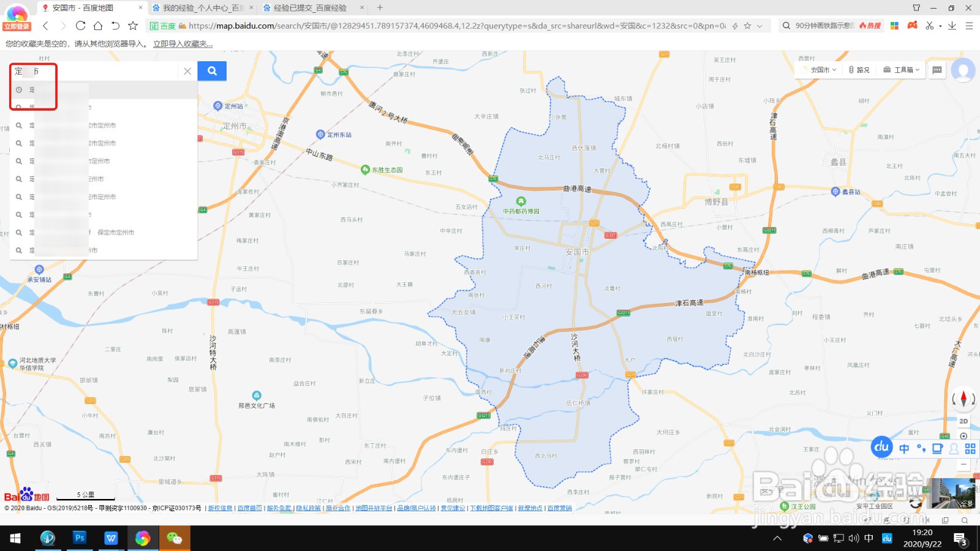Toggle 路况 traffic layer

(x=859, y=70)
